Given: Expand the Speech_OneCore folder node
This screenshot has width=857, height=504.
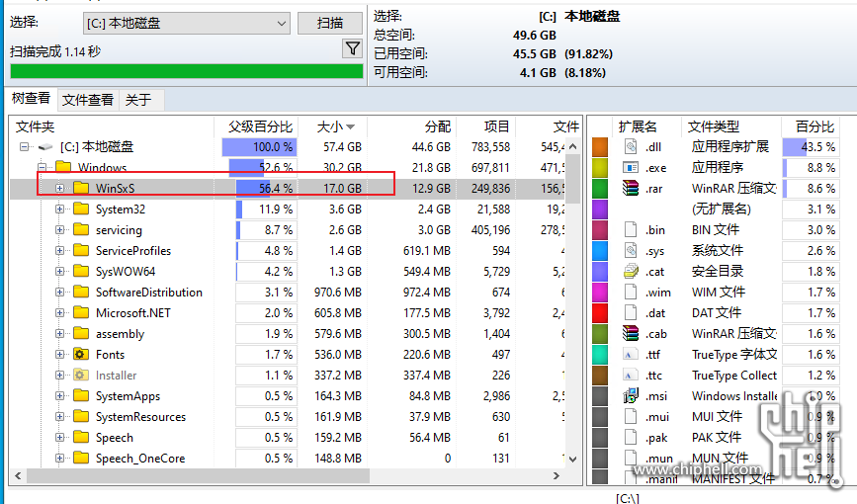Looking at the screenshot, I should pyautogui.click(x=59, y=459).
